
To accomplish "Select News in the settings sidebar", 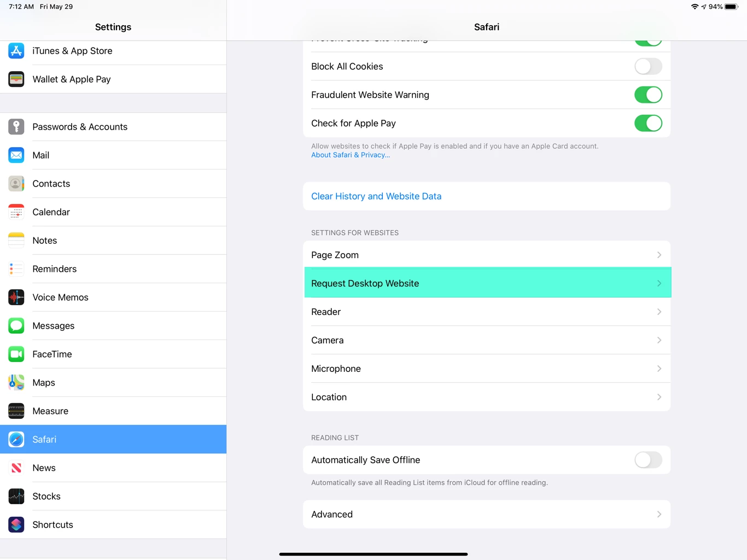I will pos(113,468).
